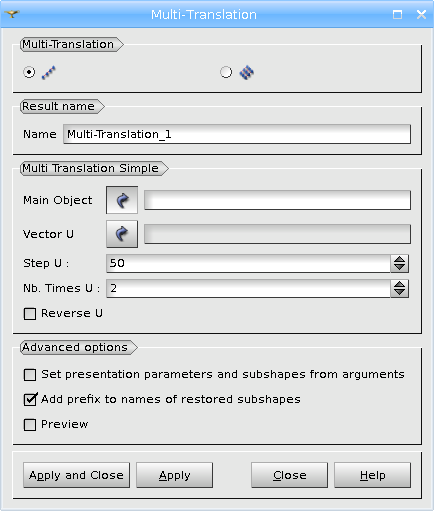This screenshot has width=434, height=511.
Task: Click the double two-direction translation grid icon
Action: 247,72
